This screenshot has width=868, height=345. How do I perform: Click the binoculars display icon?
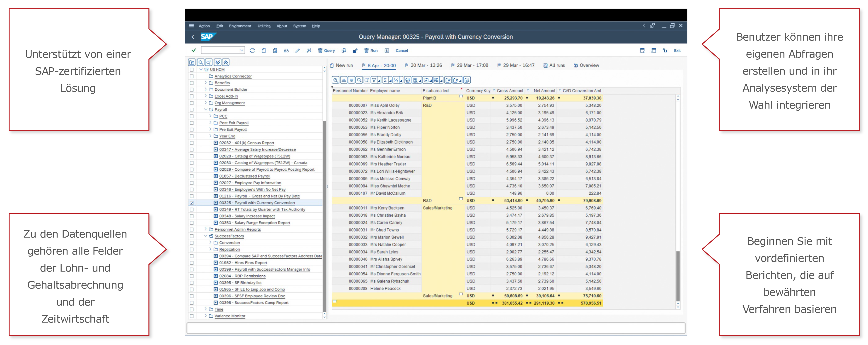pyautogui.click(x=286, y=51)
